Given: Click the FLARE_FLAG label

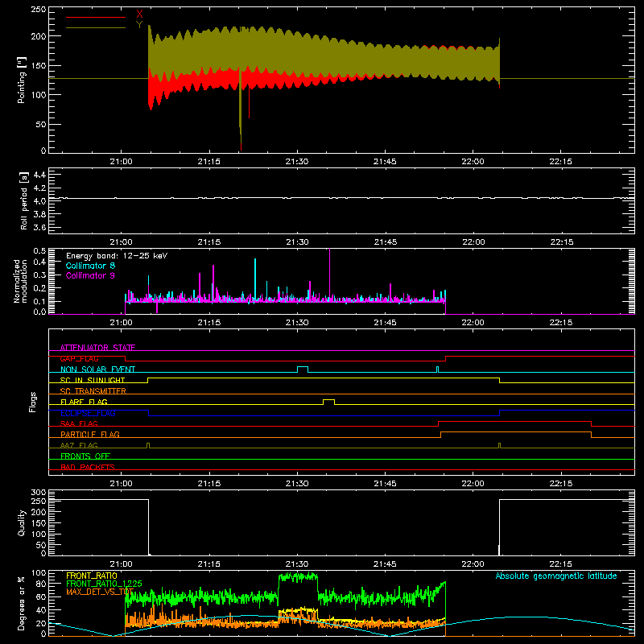Looking at the screenshot, I should (x=84, y=402).
